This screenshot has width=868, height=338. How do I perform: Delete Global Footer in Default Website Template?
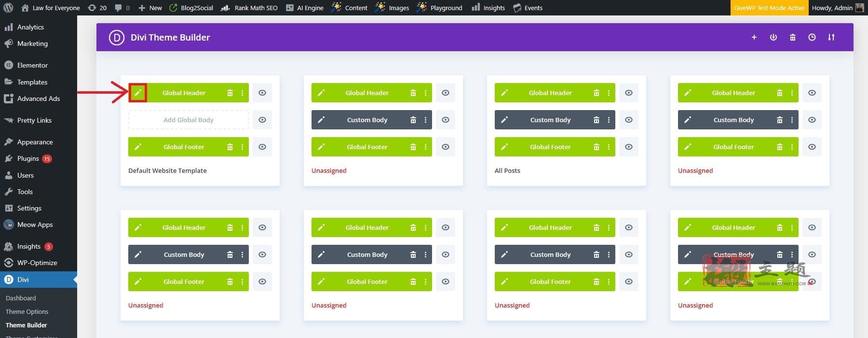pos(230,147)
